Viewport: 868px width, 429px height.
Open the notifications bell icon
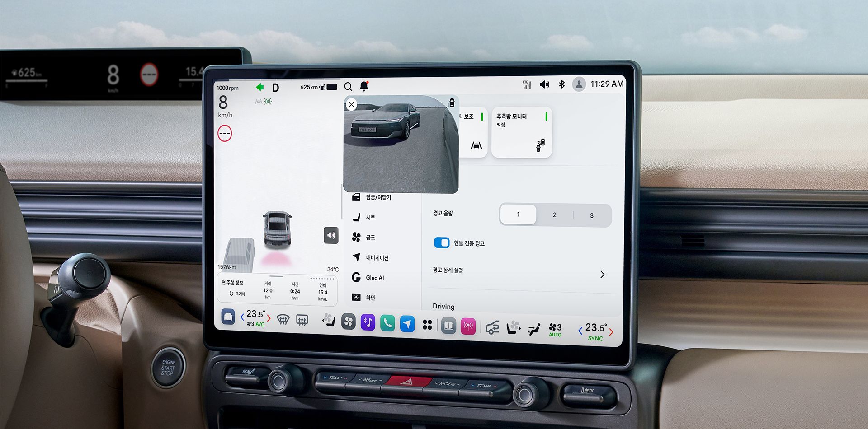[364, 86]
